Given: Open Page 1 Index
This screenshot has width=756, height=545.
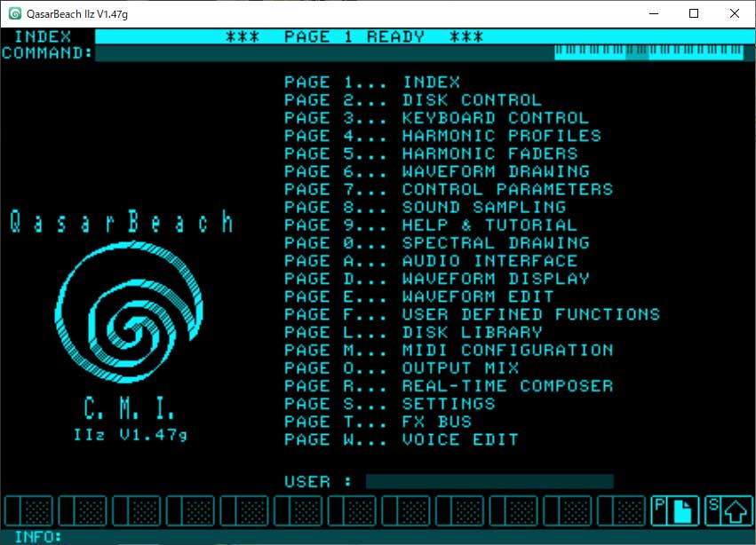Looking at the screenshot, I should (x=371, y=83).
